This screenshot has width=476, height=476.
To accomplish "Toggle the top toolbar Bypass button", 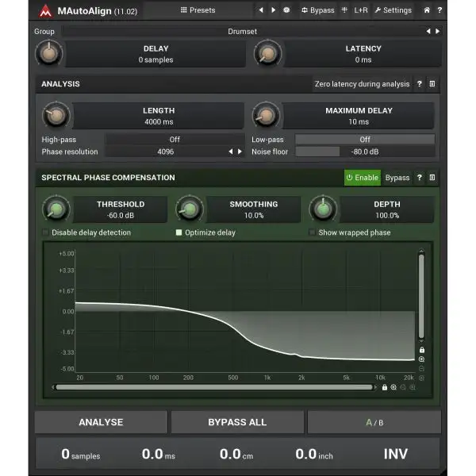I will tap(317, 10).
